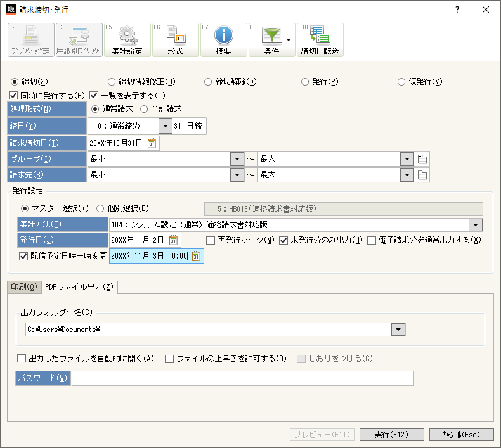Expand 出力フォルダー名 path dropdown
This screenshot has width=501, height=448.
[398, 330]
